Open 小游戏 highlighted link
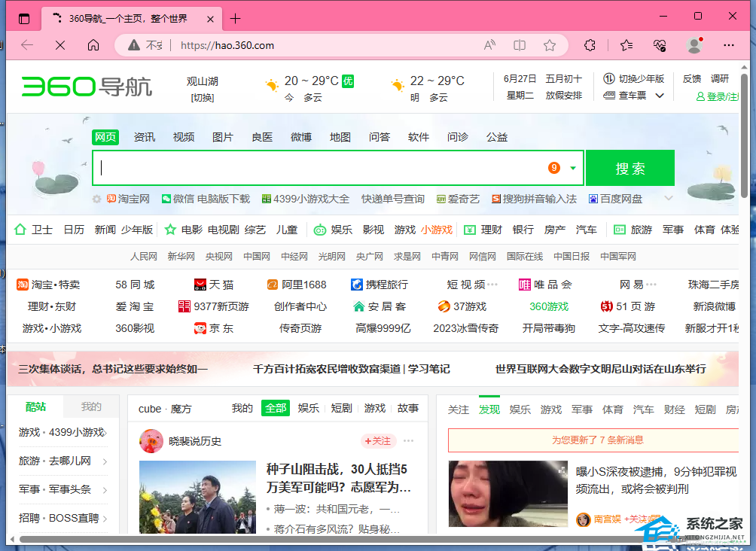This screenshot has height=551, width=756. 437,230
